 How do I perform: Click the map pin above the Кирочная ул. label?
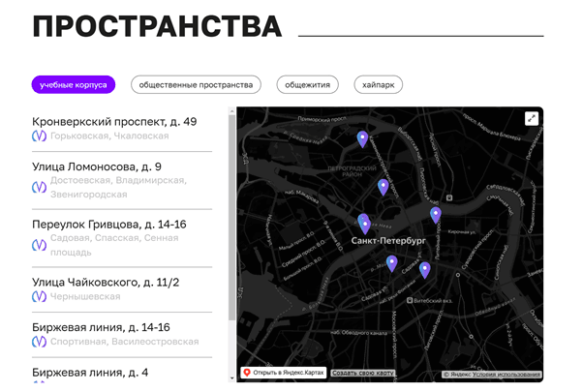[435, 214]
